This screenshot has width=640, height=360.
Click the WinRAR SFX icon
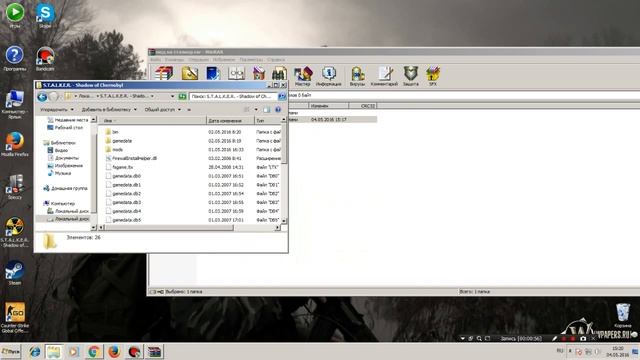433,76
